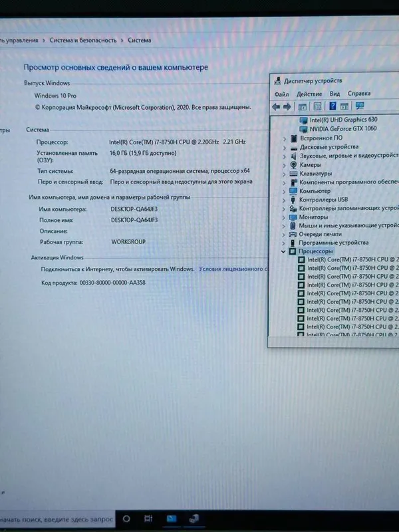Click the Forward arrow in Device Manager toolbar
Viewport: 399px width, 532px height.
(x=287, y=107)
